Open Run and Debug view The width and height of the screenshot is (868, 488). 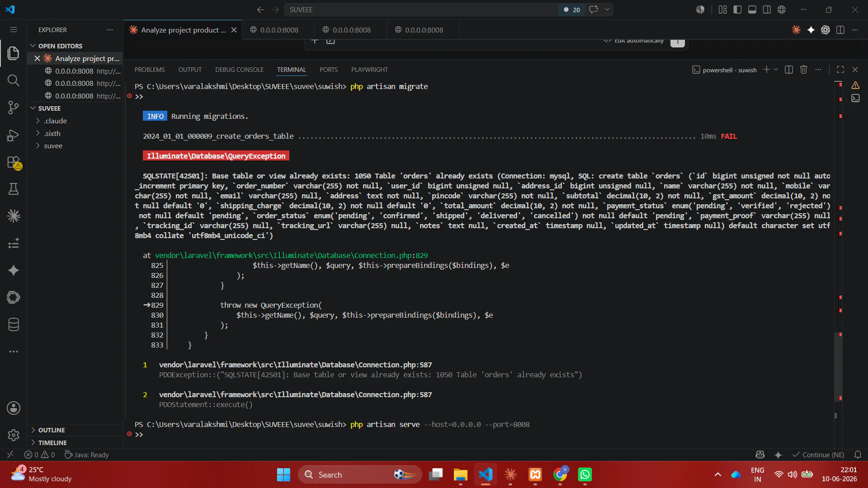(14, 135)
